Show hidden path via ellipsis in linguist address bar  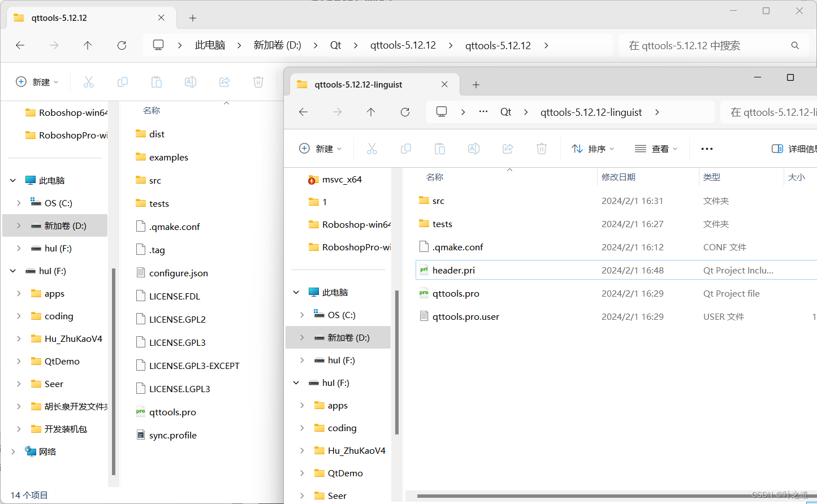483,112
